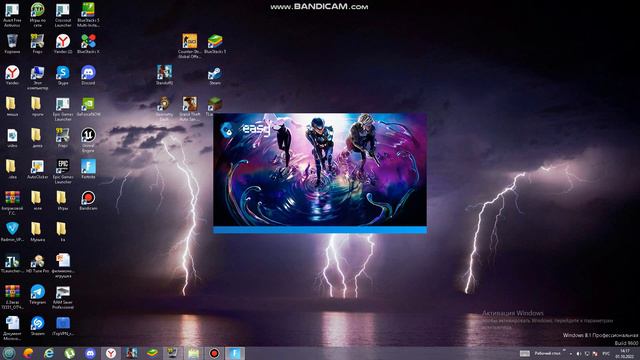Select the Discord desktop shortcut

[x=88, y=75]
